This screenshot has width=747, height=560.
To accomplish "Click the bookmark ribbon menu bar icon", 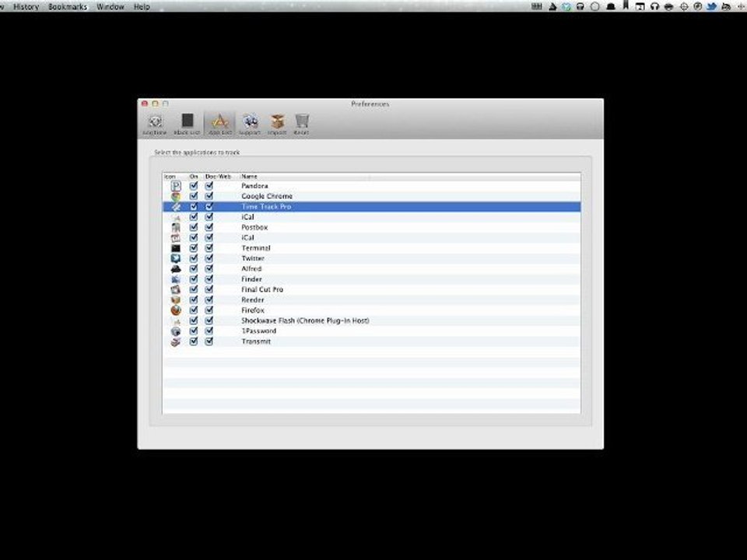I will click(x=626, y=5).
